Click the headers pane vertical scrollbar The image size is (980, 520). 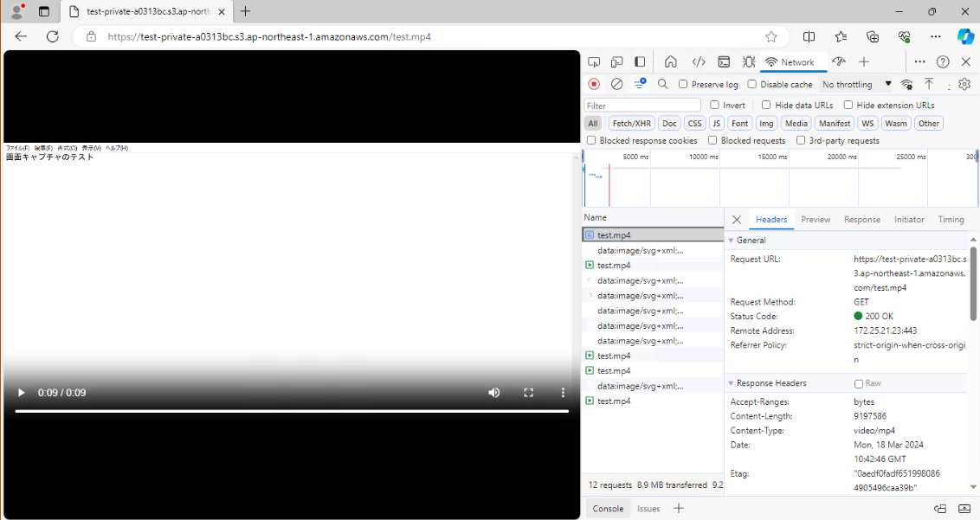pos(973,284)
